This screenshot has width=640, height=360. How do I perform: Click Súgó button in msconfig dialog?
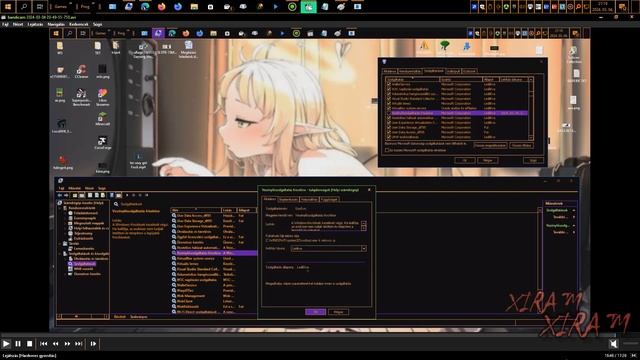(533, 160)
